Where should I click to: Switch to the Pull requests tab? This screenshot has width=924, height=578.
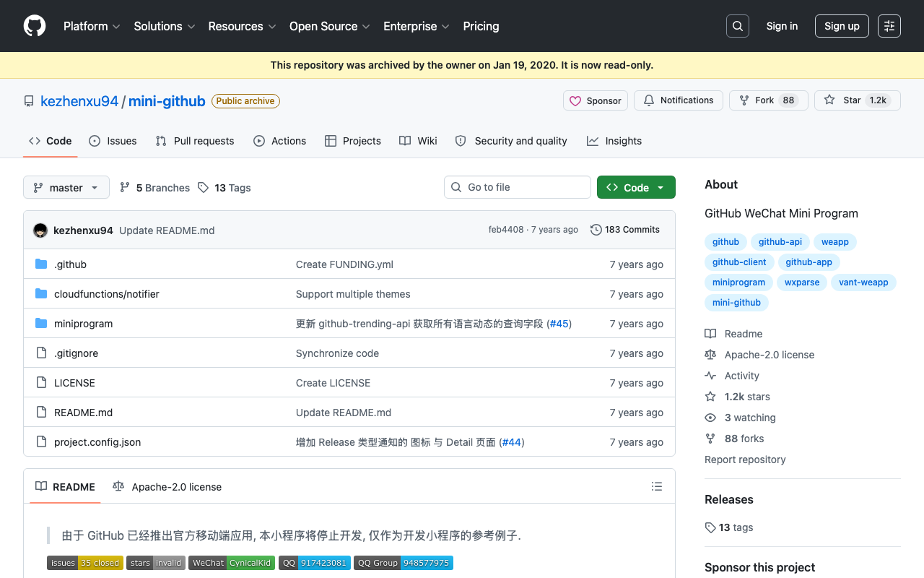pos(195,141)
